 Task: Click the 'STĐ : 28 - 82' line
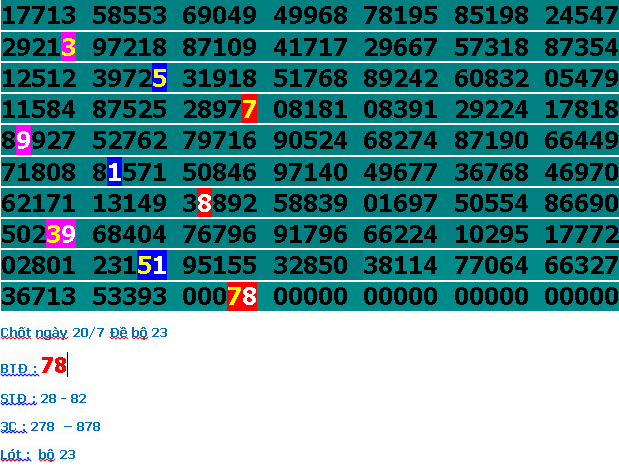[44, 399]
